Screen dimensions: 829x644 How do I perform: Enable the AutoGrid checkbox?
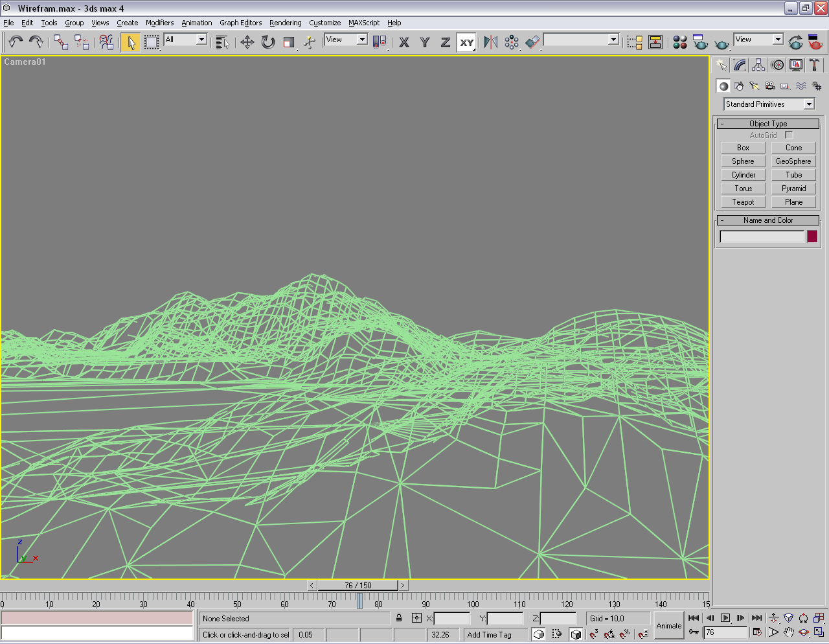point(788,135)
